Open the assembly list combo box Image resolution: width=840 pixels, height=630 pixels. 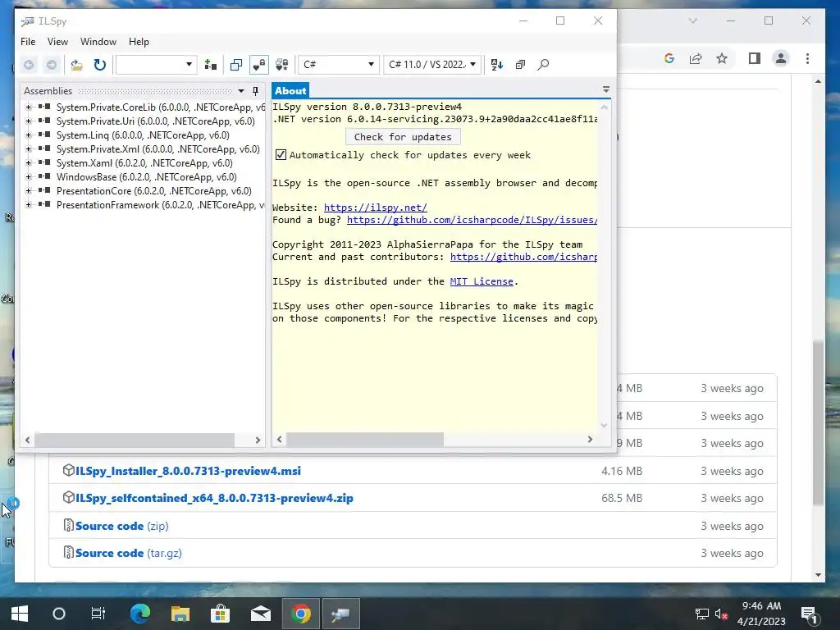pos(156,65)
